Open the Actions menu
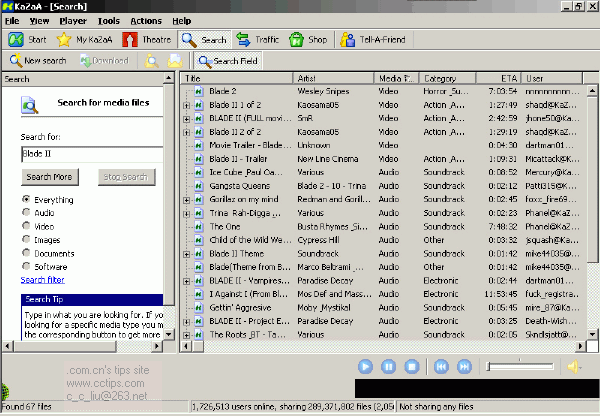This screenshot has width=600, height=416. tap(145, 20)
